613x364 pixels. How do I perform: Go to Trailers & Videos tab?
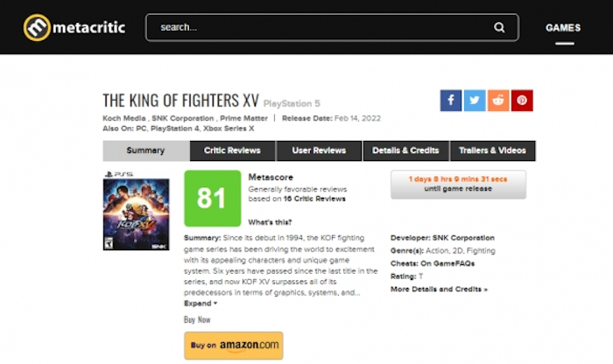pyautogui.click(x=492, y=150)
